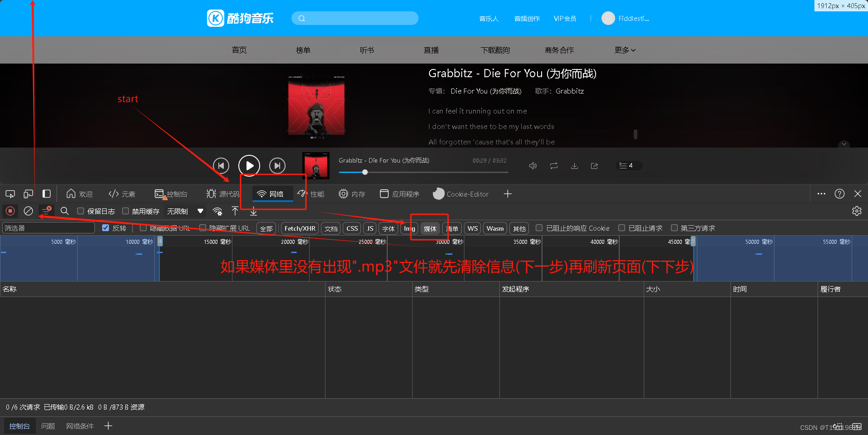868x435 pixels.
Task: Uncheck the 反转 invert checkbox
Action: pos(105,228)
